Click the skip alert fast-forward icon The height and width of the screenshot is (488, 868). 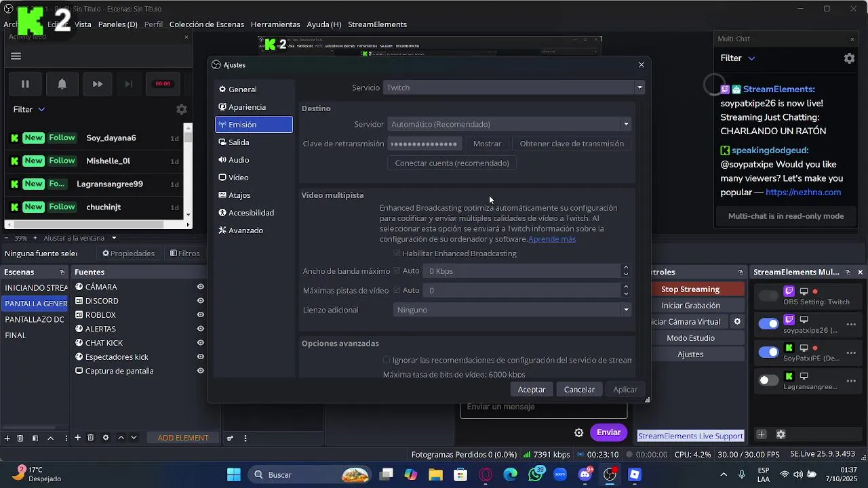[98, 84]
